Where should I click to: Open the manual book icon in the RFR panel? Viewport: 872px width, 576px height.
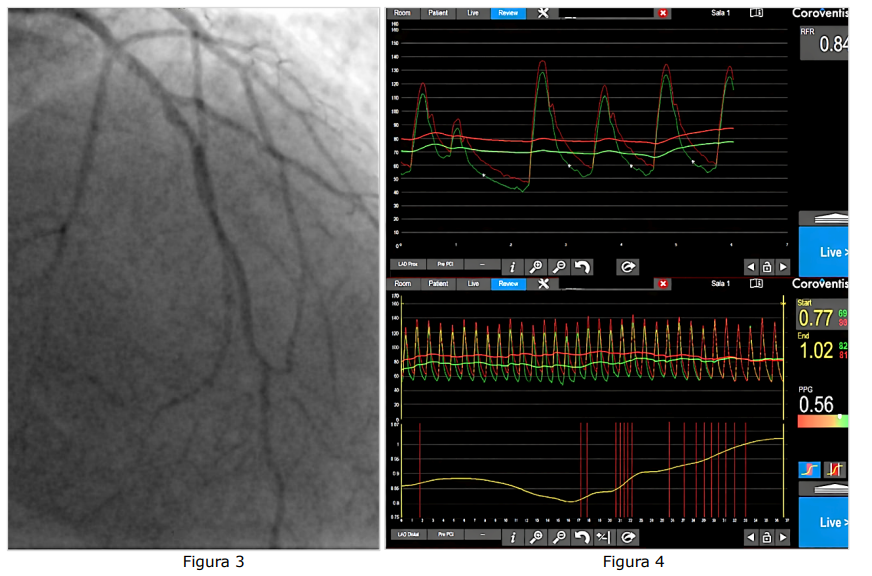756,13
